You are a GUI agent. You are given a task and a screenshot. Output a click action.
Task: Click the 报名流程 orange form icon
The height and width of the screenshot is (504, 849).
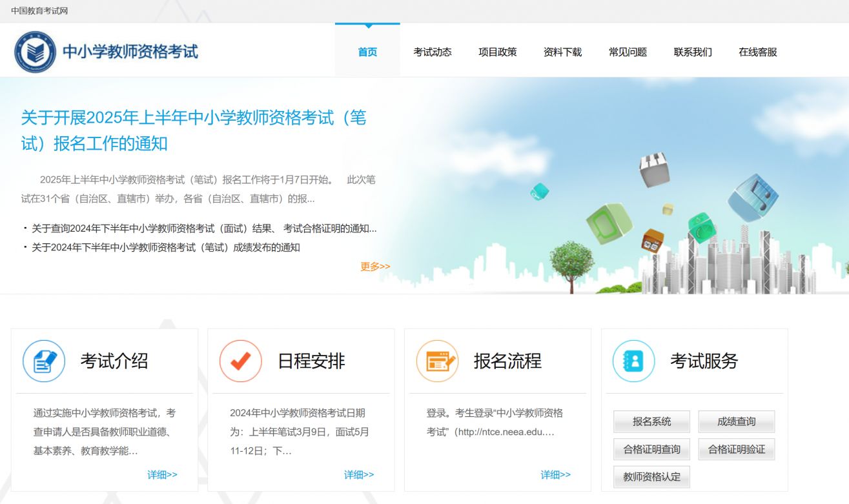pyautogui.click(x=437, y=361)
